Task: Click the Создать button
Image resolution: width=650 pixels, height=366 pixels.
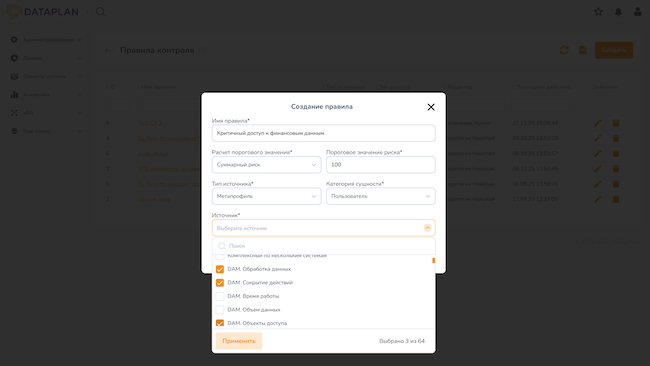Action: [x=614, y=50]
